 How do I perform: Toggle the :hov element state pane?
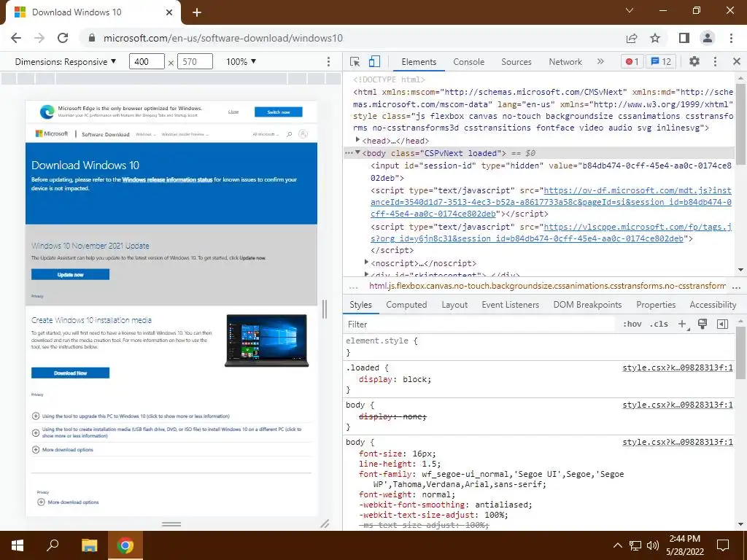[x=632, y=324]
